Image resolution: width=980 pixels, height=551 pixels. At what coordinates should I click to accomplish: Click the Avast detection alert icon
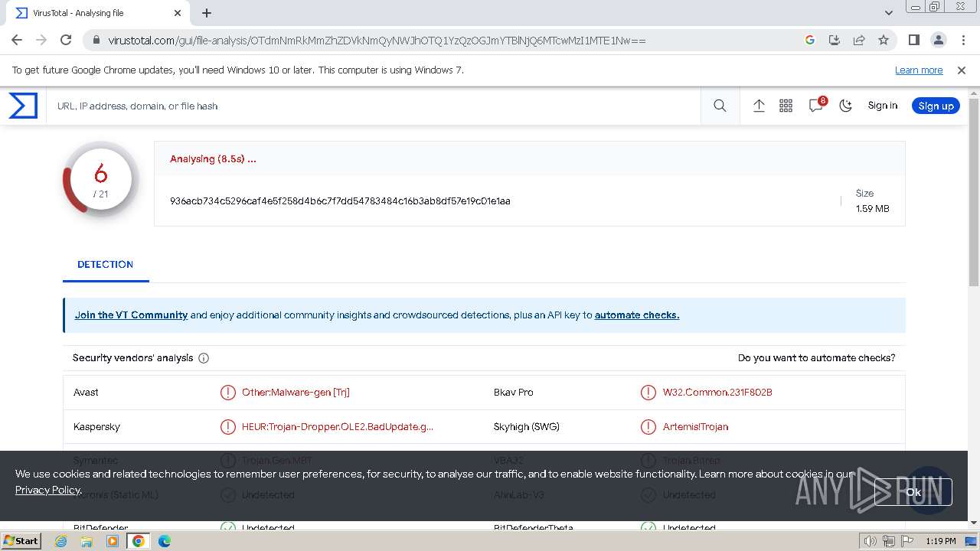228,392
